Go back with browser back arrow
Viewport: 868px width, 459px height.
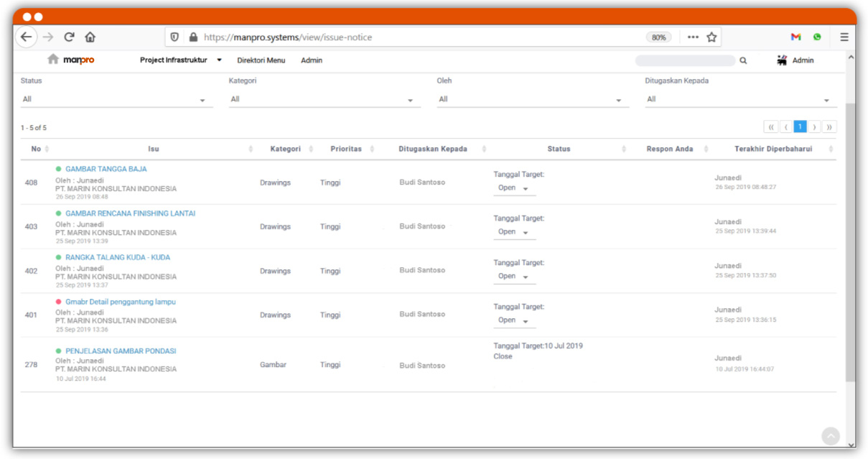point(26,37)
